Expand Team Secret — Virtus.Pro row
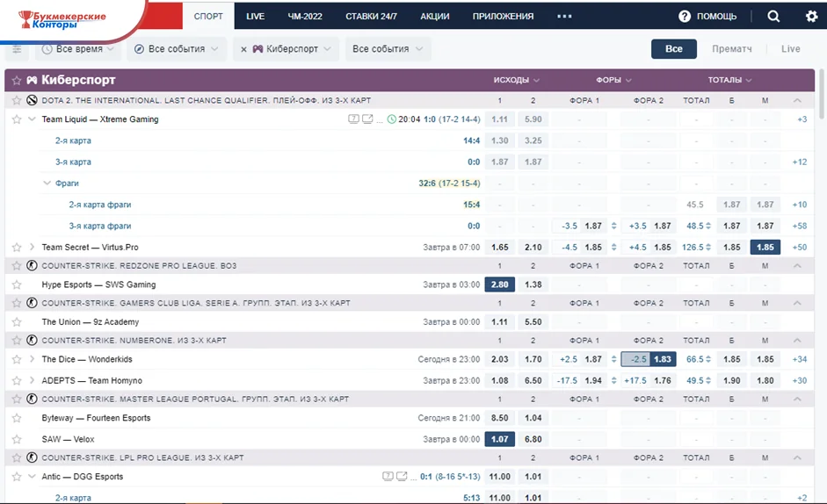 pos(32,248)
